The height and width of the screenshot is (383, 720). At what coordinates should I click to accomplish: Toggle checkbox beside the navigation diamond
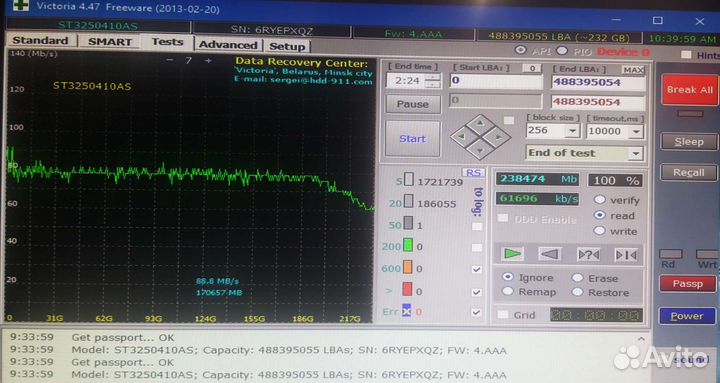509,120
